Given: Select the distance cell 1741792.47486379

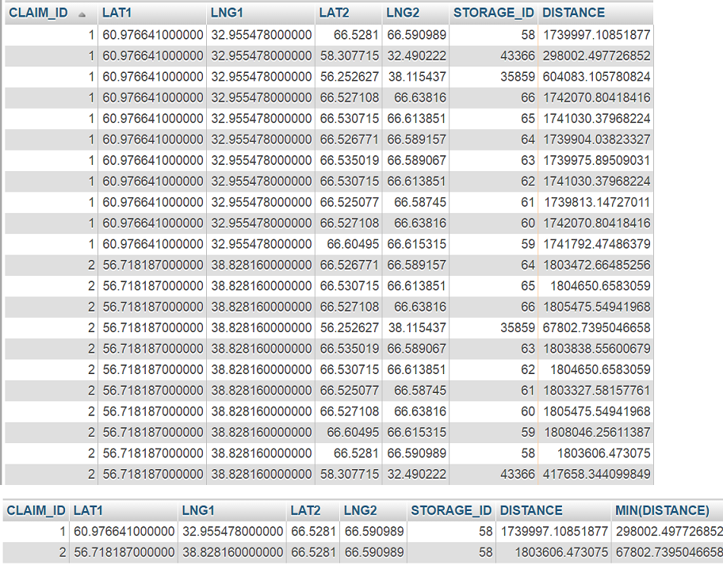Looking at the screenshot, I should (596, 244).
